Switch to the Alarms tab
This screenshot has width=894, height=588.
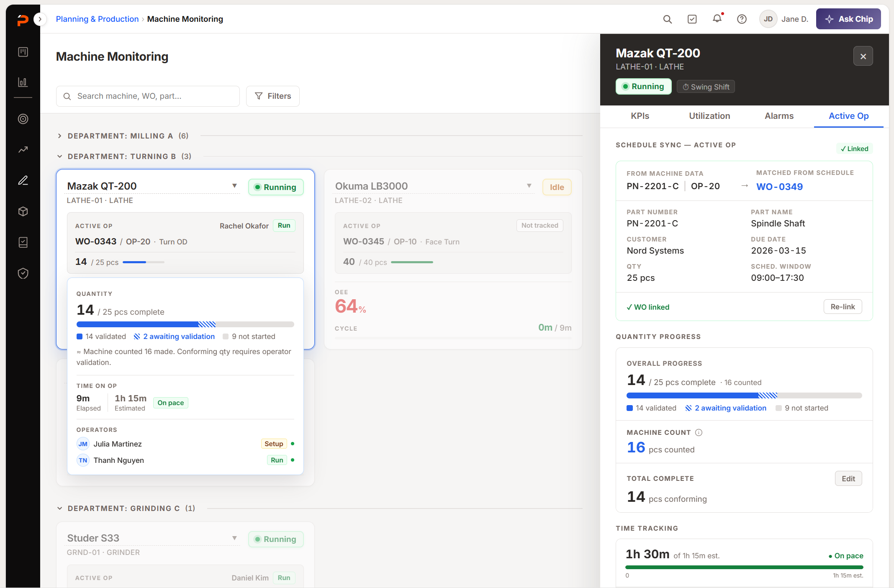779,116
